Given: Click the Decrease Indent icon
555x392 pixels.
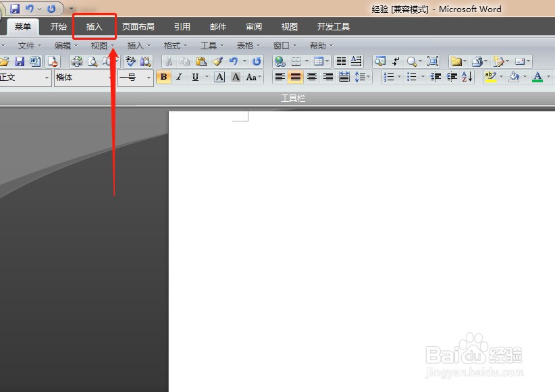Looking at the screenshot, I should pos(435,77).
